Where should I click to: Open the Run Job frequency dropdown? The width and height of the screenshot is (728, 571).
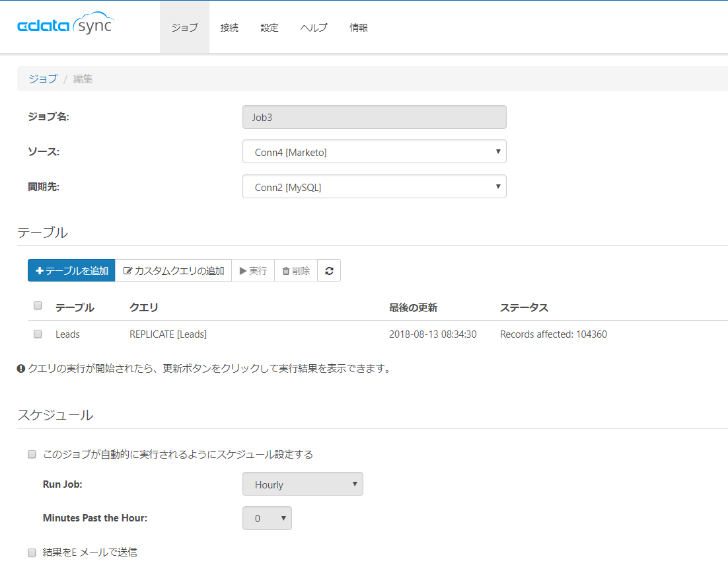pyautogui.click(x=303, y=484)
